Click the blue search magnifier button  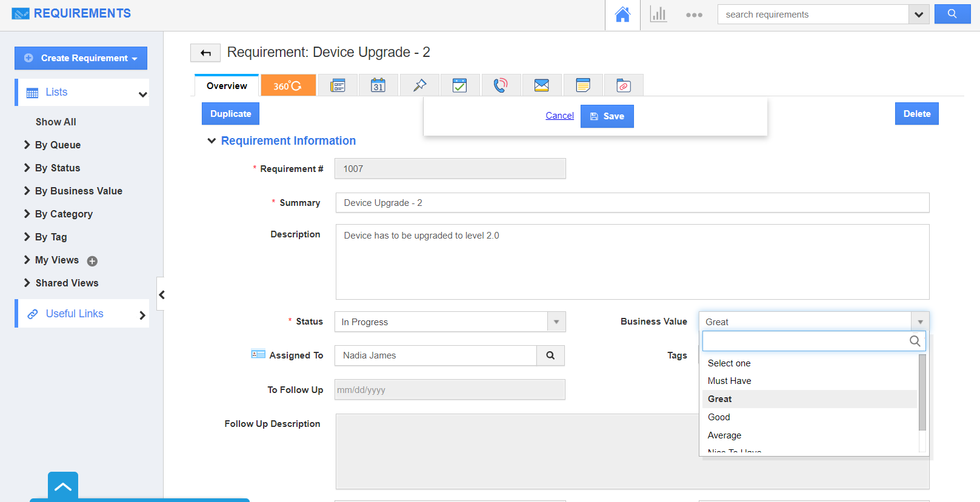point(952,14)
